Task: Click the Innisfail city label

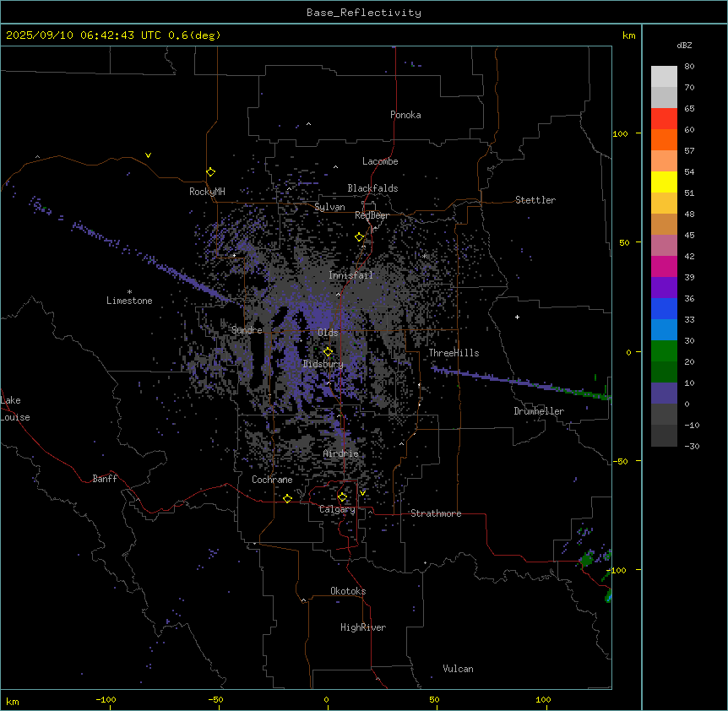Action: (350, 275)
